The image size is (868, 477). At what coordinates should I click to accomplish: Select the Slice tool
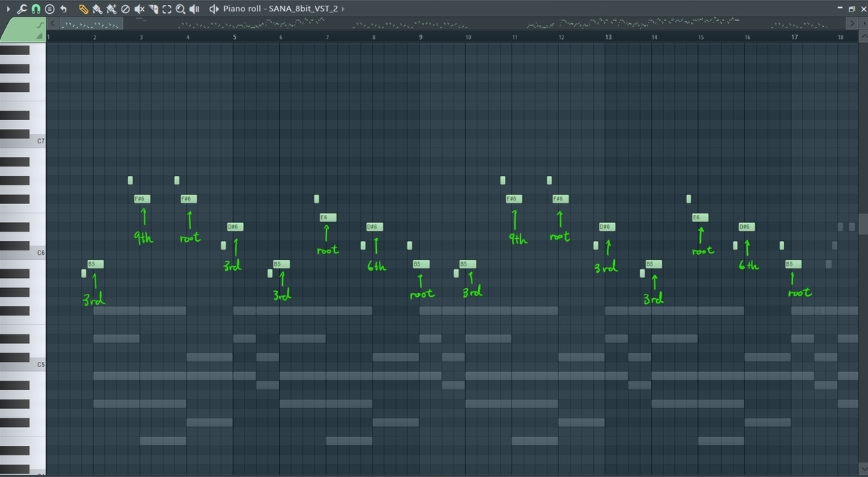153,9
